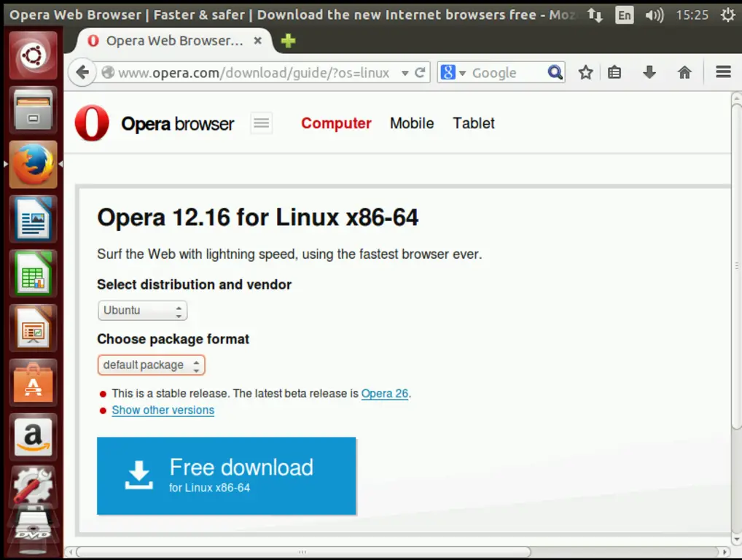Click the clock showing 15:25
742x560 pixels.
tap(692, 15)
